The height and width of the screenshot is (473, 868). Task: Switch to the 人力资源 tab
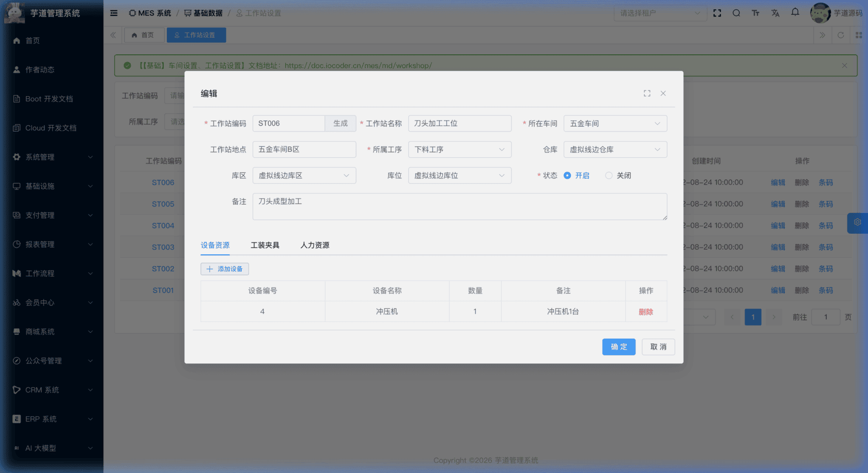[315, 245]
